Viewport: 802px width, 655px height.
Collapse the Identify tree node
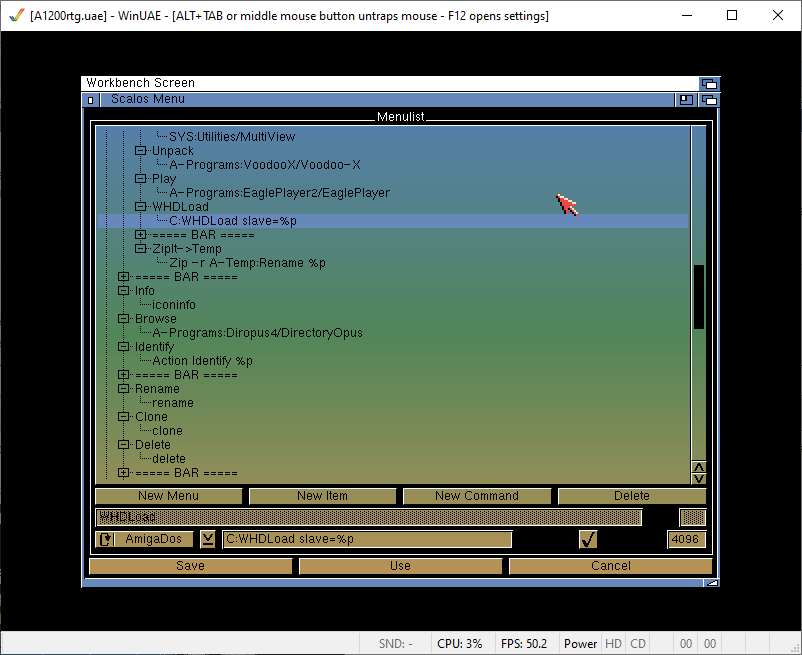tap(123, 347)
